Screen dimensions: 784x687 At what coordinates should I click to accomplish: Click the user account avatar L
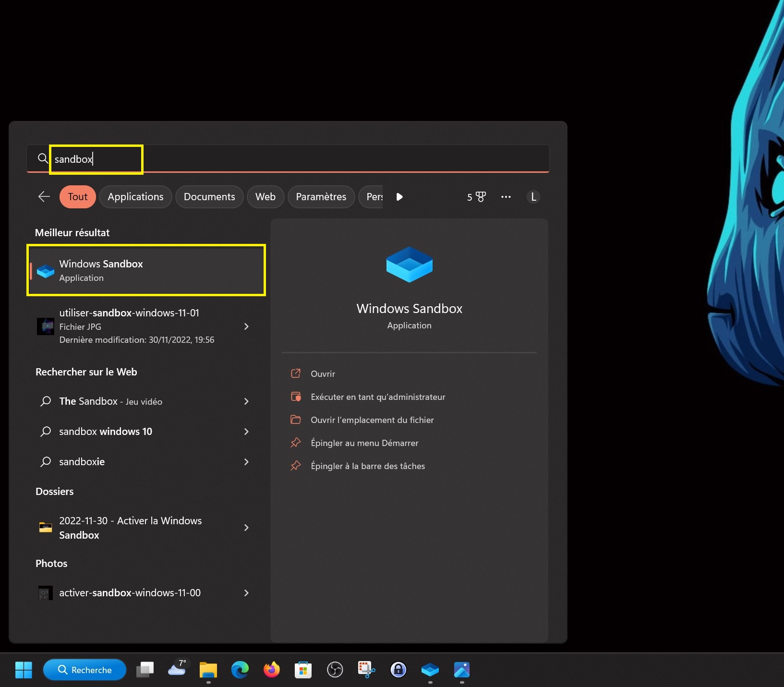(533, 197)
